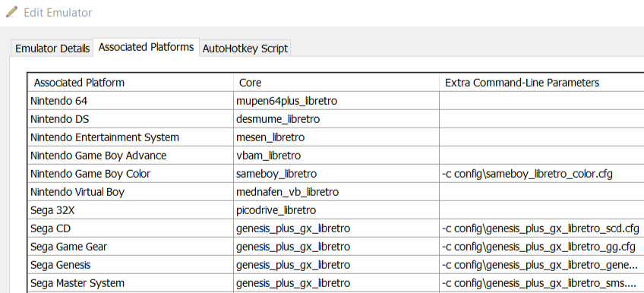Click the truncated genesis_plus_gx_libretro_gene... parameter cell
The image size is (644, 293).
(541, 265)
